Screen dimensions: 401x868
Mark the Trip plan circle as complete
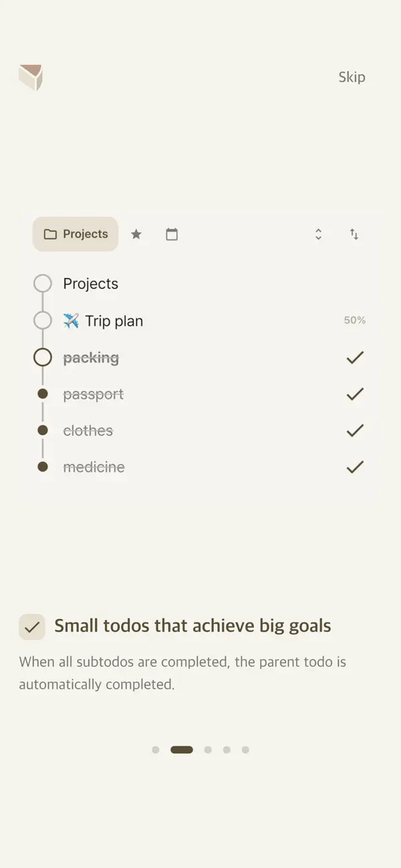(42, 320)
